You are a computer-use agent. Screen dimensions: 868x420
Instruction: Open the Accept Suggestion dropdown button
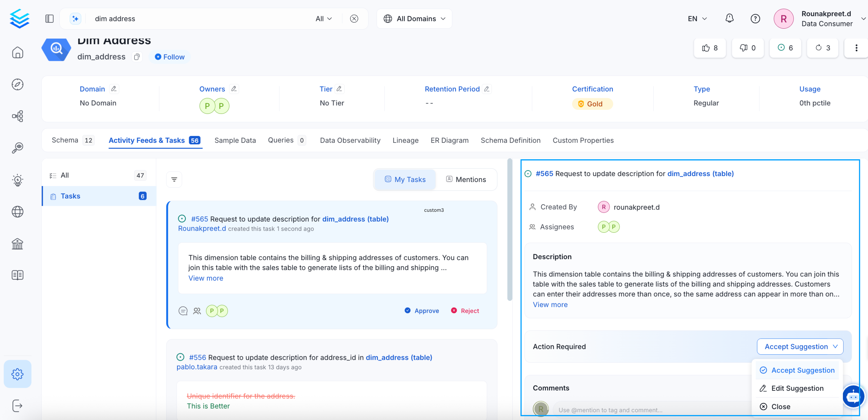[800, 347]
